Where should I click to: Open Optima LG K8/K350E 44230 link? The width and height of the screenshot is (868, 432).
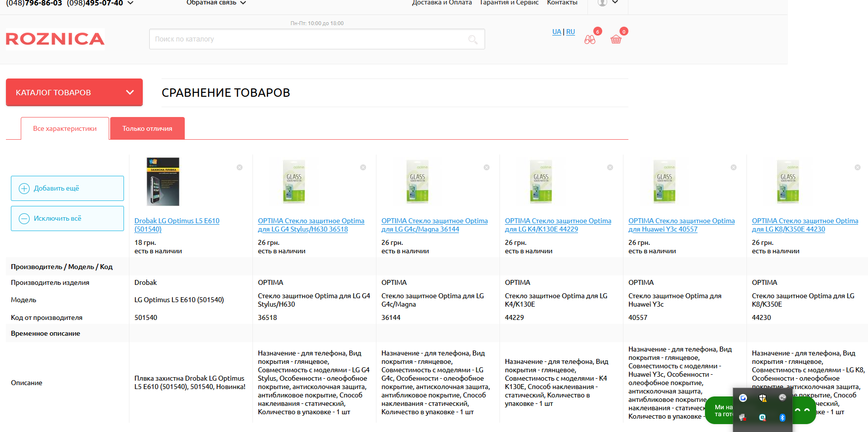pos(805,225)
